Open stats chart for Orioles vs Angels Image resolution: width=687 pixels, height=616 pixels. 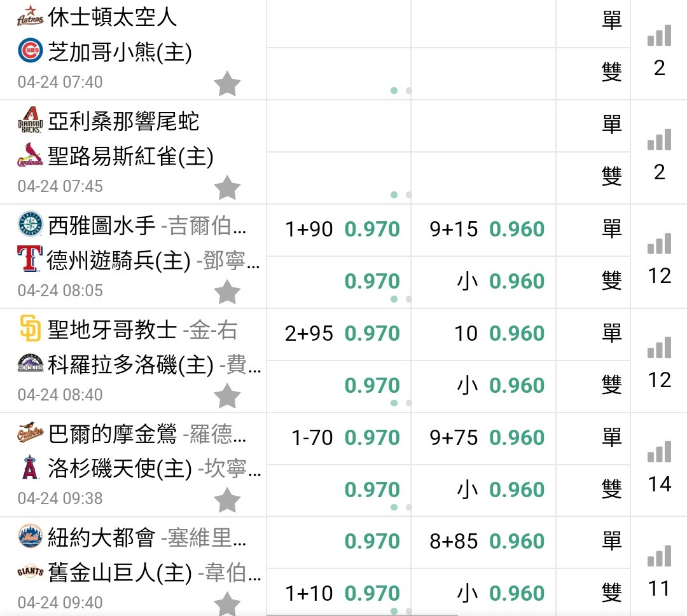(660, 452)
